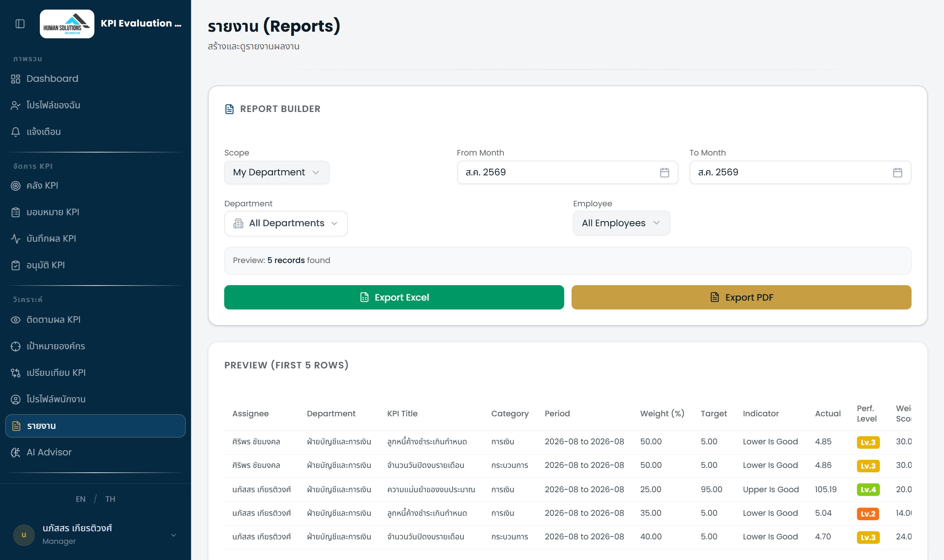This screenshot has height=560, width=944.
Task: Click the user avatar circle
Action: coord(24,535)
